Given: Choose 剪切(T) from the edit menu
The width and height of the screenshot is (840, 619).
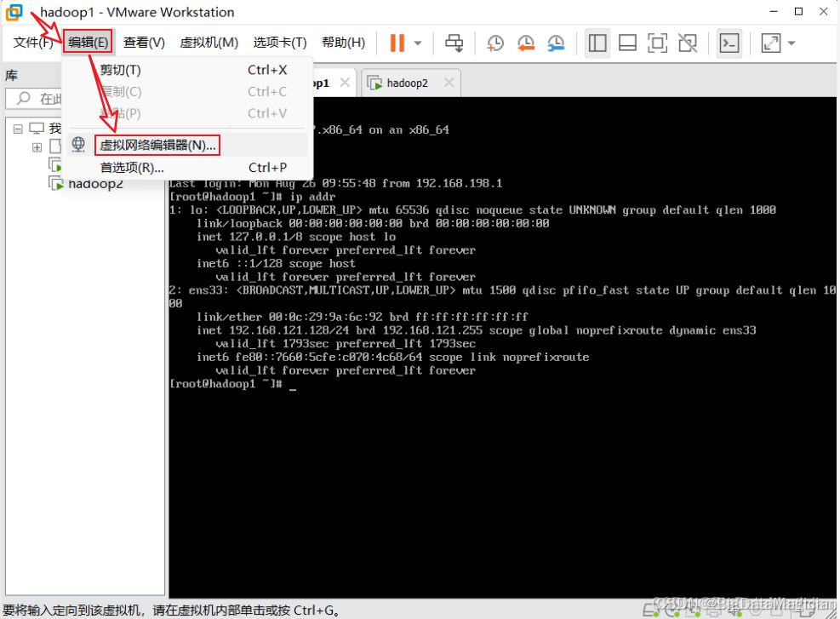Looking at the screenshot, I should pyautogui.click(x=187, y=70).
